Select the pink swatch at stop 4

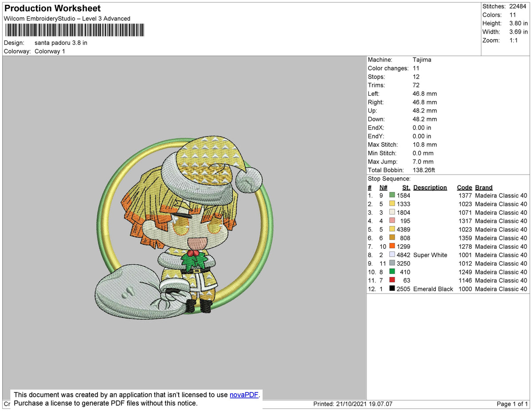(392, 221)
